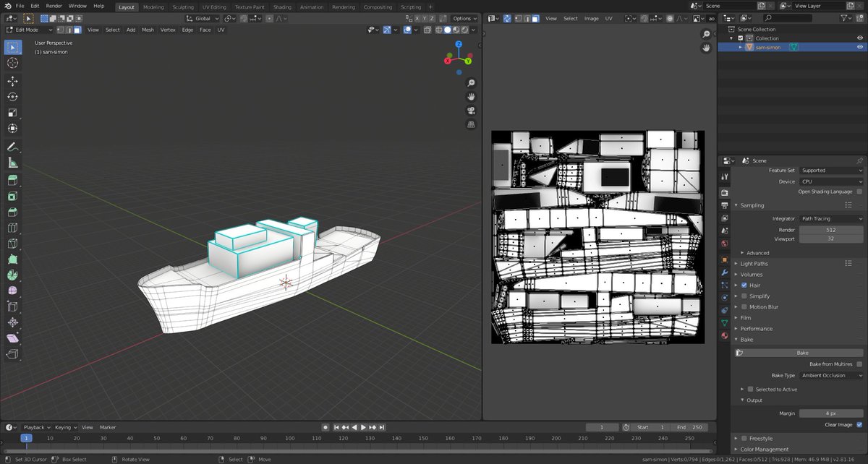Open the Edit Mode dropdown
The height and width of the screenshot is (464, 868).
(x=30, y=30)
